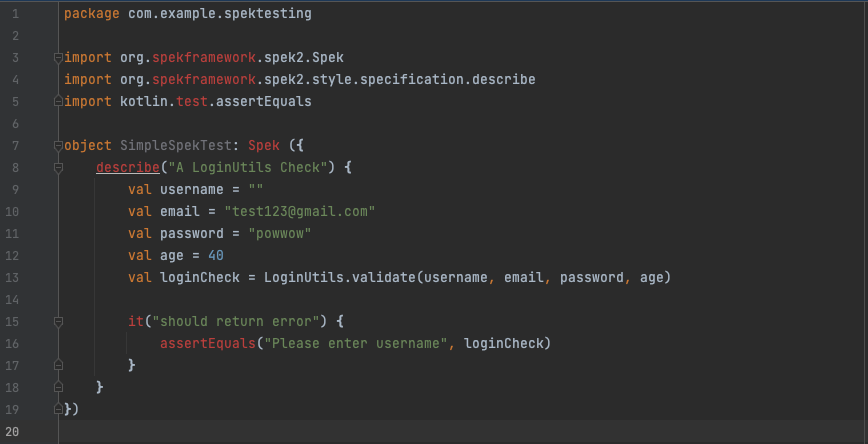Image resolution: width=868 pixels, height=444 pixels.
Task: Click line number 13 in the gutter
Action: click(12, 277)
